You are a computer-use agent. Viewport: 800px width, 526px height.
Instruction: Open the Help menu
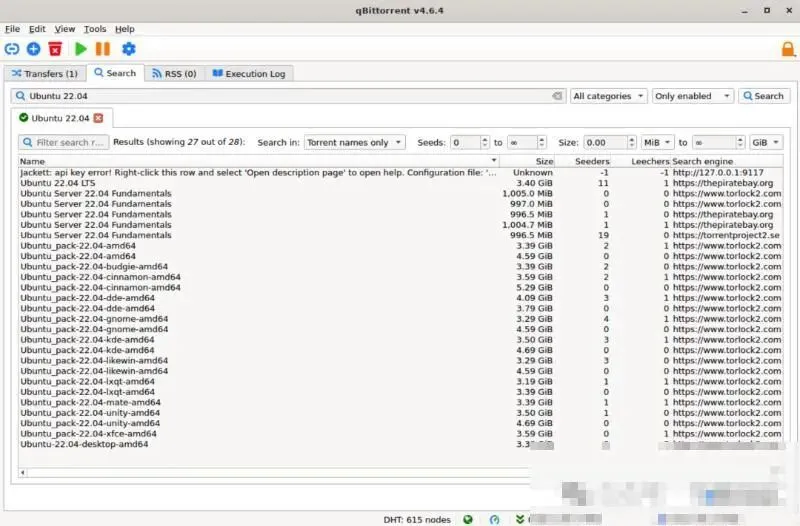(124, 29)
